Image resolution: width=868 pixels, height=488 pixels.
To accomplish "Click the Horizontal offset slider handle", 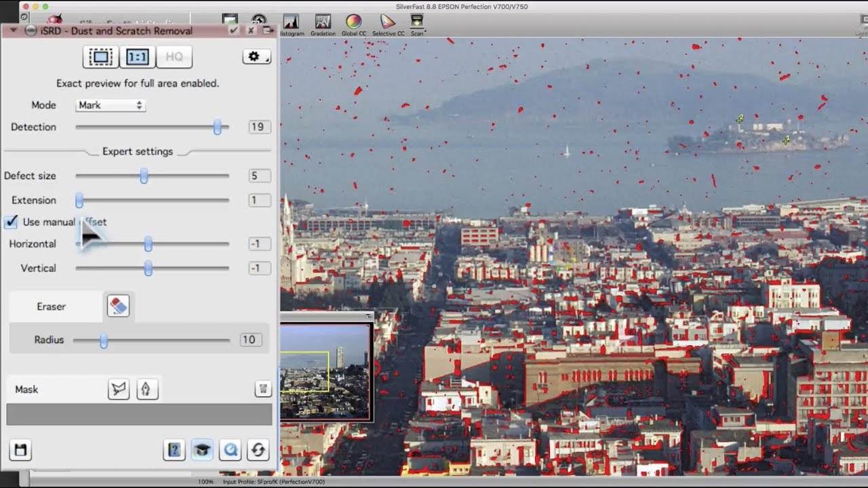I will 148,243.
